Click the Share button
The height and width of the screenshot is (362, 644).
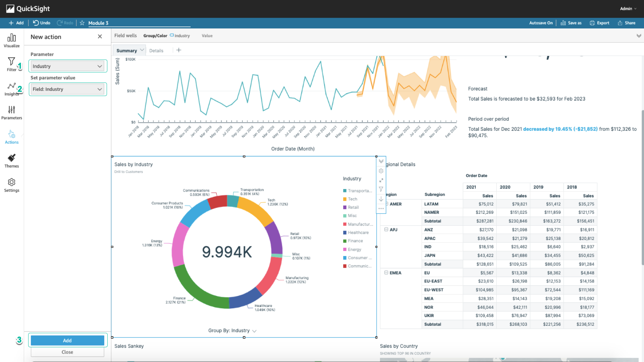[627, 23]
